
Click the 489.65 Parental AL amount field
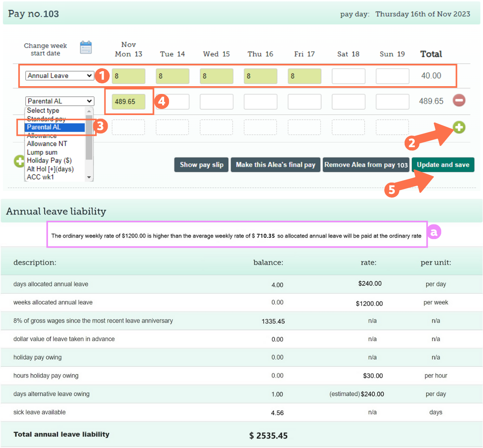click(128, 101)
